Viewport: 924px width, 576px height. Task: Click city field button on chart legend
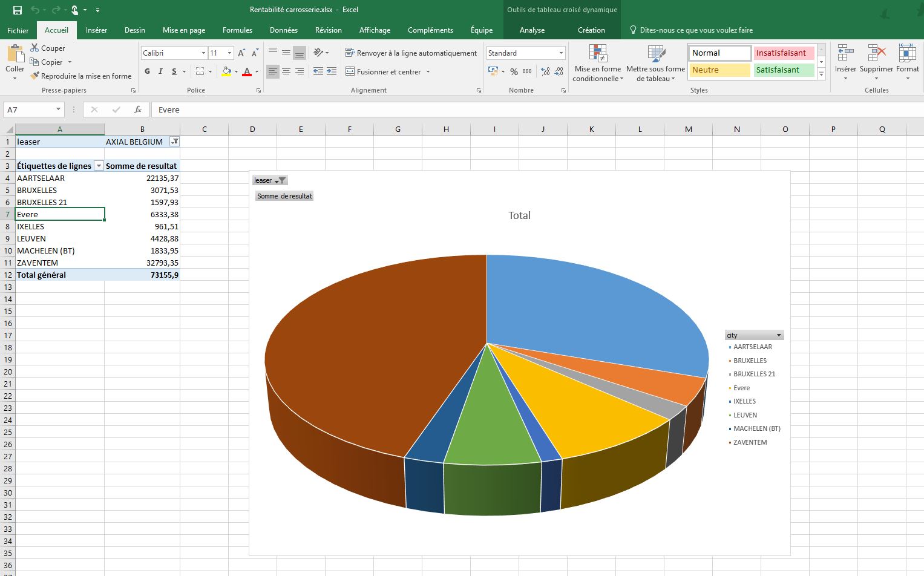754,335
